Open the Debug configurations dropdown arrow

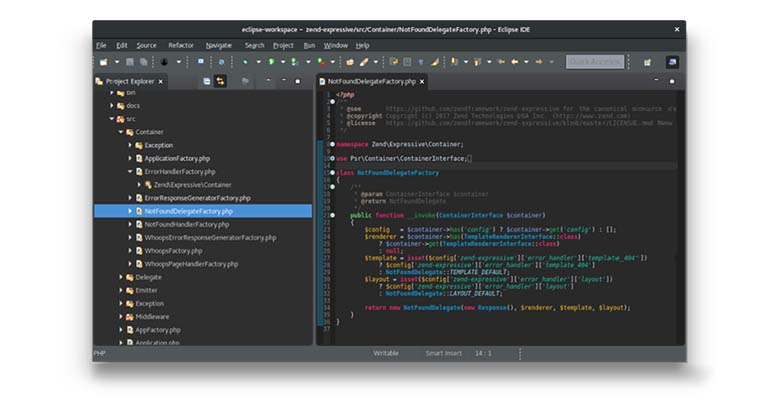point(259,62)
